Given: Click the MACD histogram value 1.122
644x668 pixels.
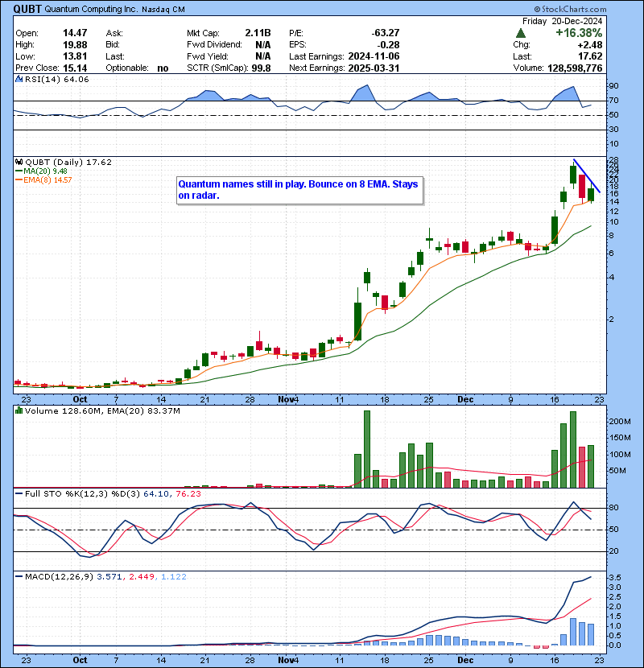Looking at the screenshot, I should [x=173, y=577].
